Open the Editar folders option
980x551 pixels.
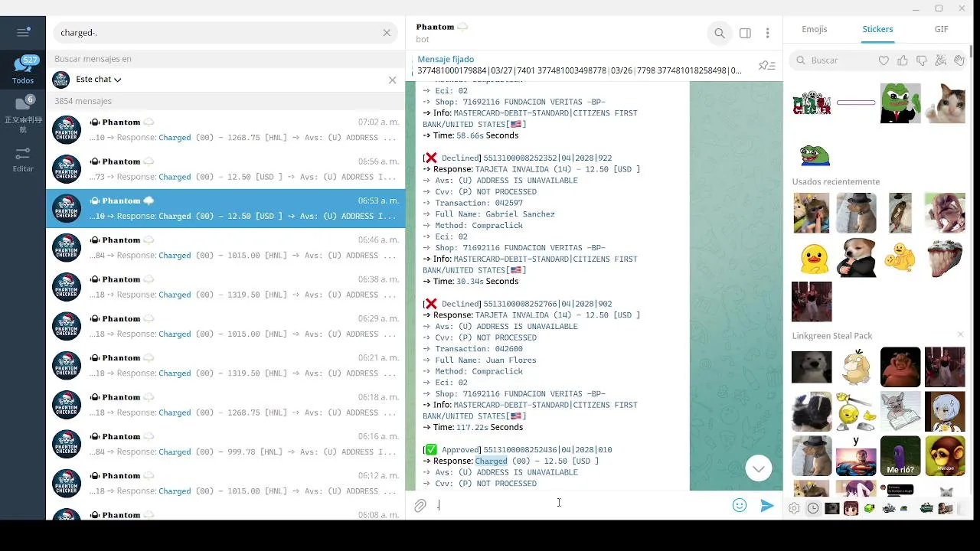click(23, 159)
